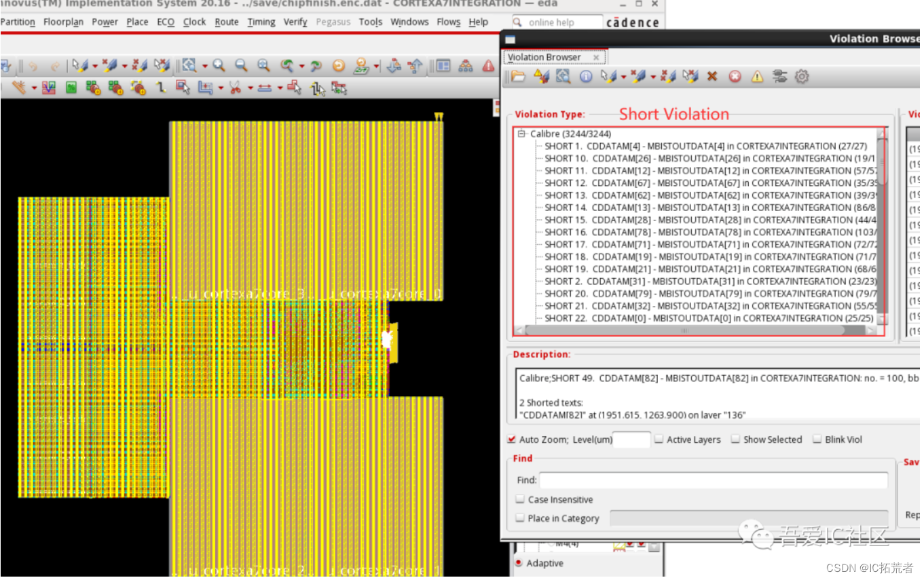The image size is (924, 580).
Task: Open the Floorplan menu
Action: tap(63, 22)
